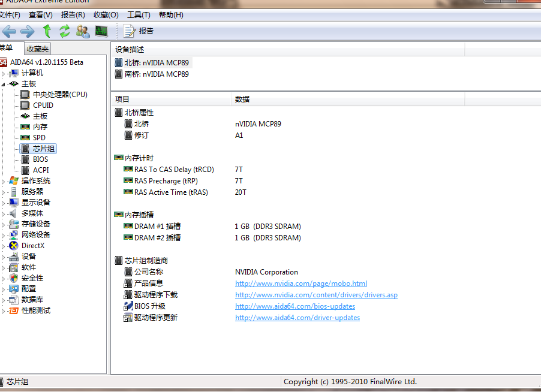Click the 网络设备 network icon

[14, 235]
